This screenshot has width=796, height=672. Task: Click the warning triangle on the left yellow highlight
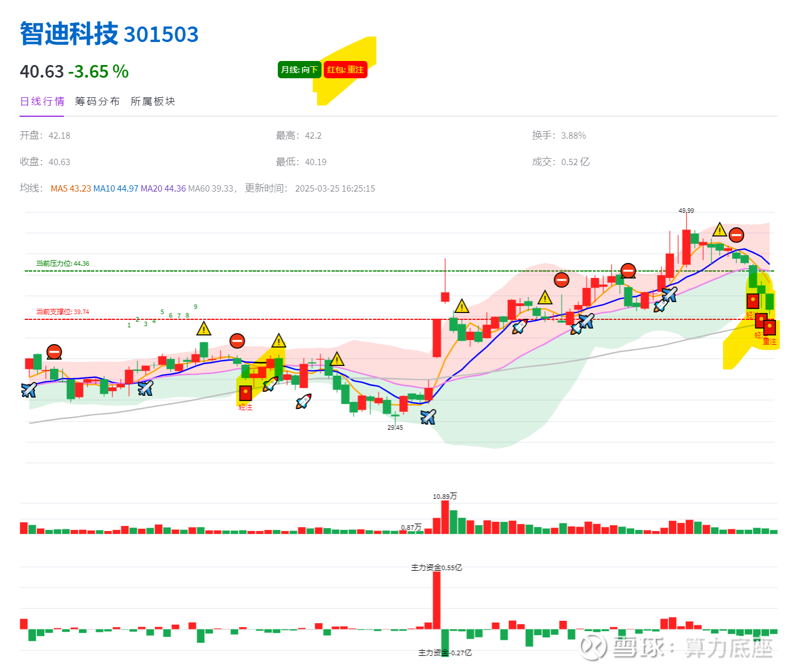[x=278, y=340]
